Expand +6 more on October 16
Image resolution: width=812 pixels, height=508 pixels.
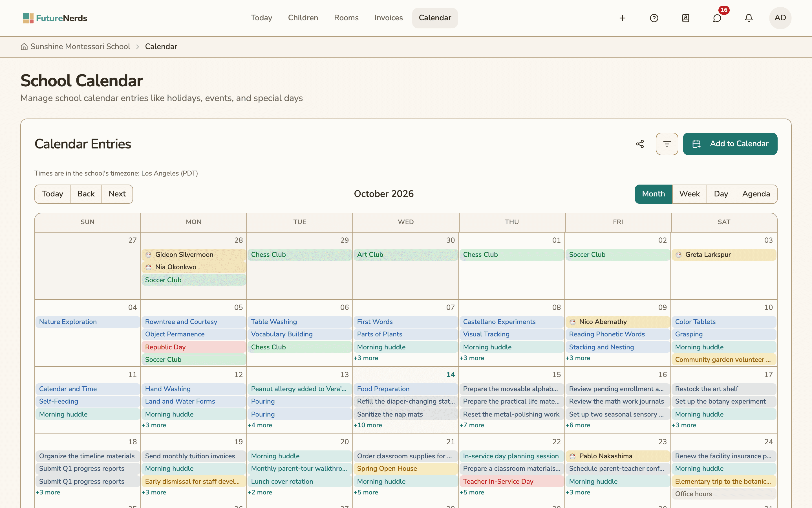578,425
